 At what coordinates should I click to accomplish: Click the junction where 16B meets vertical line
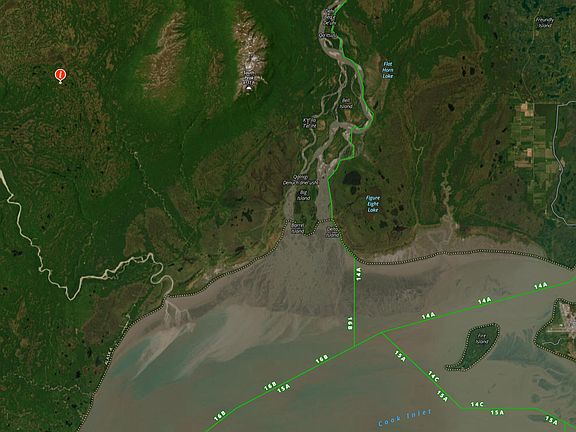point(354,345)
